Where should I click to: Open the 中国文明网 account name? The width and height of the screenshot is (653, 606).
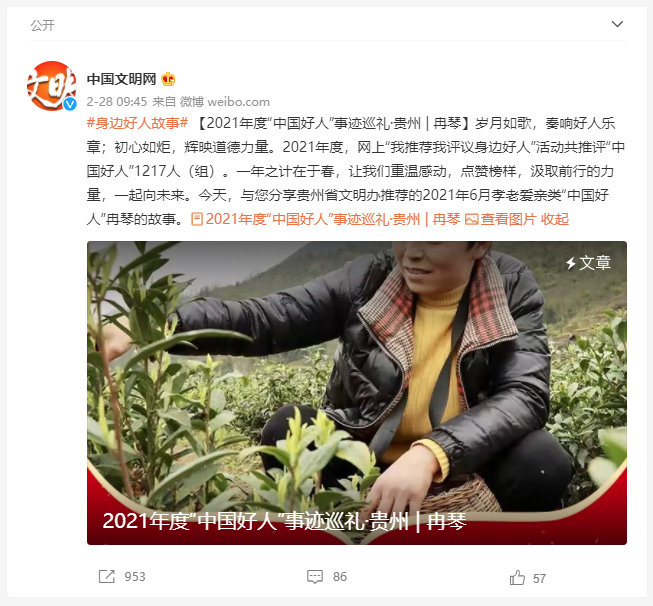(x=122, y=79)
